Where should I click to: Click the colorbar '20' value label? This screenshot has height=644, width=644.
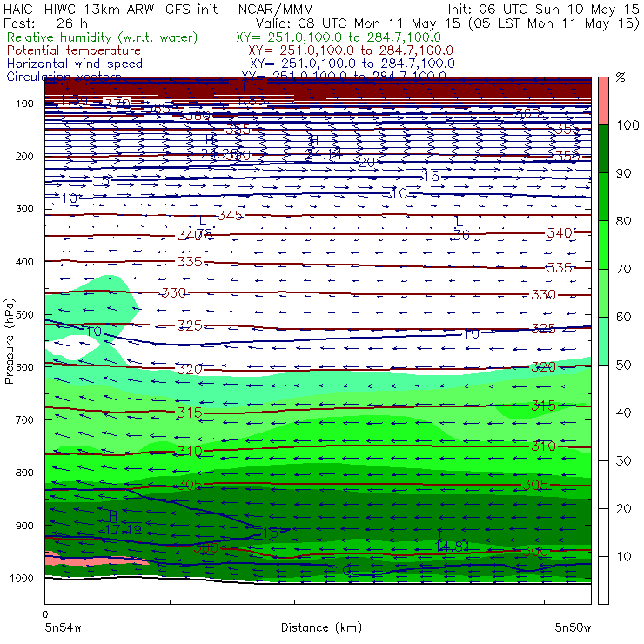pyautogui.click(x=623, y=509)
